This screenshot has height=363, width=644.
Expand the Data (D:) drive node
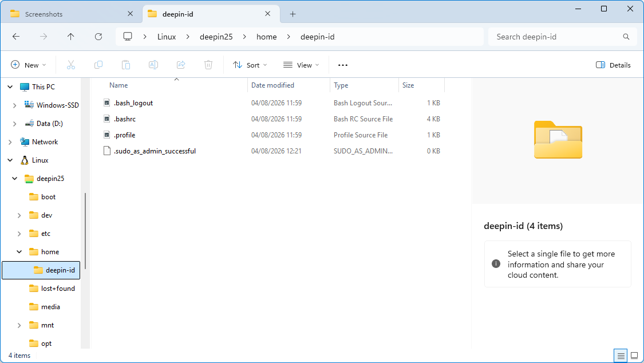pyautogui.click(x=15, y=124)
